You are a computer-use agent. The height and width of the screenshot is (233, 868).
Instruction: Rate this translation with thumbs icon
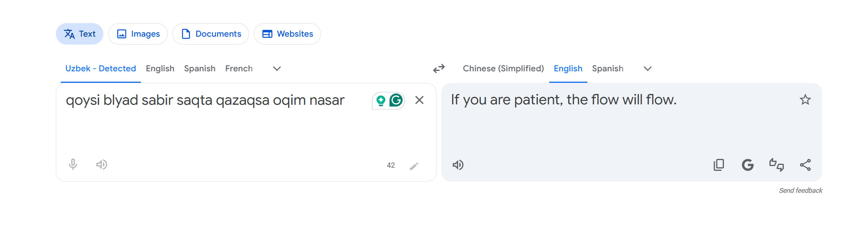pyautogui.click(x=776, y=165)
